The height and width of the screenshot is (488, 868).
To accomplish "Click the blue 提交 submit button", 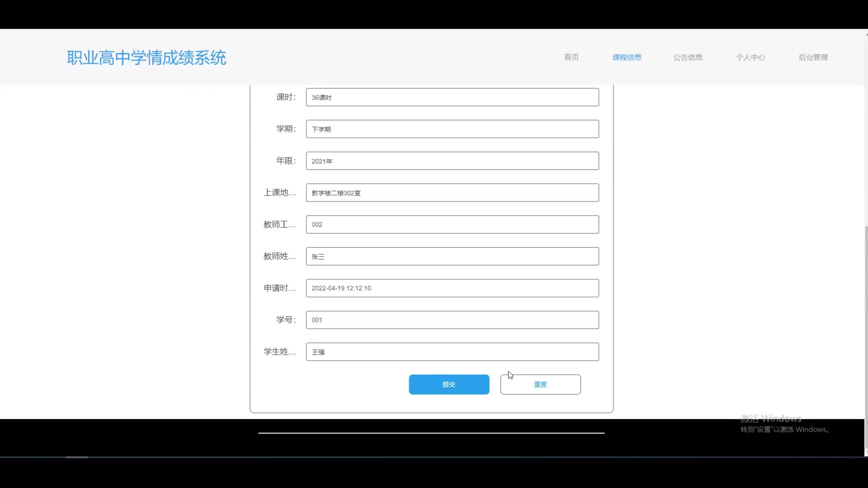I will pos(448,385).
